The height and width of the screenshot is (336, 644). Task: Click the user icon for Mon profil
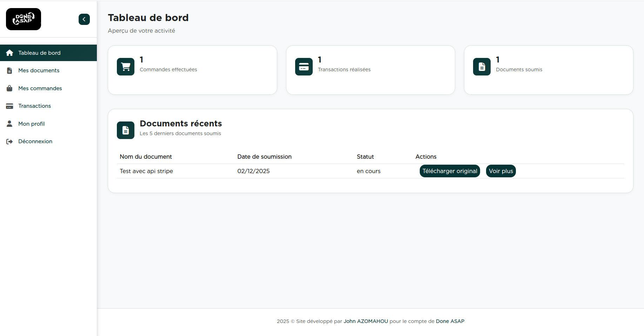click(x=9, y=124)
